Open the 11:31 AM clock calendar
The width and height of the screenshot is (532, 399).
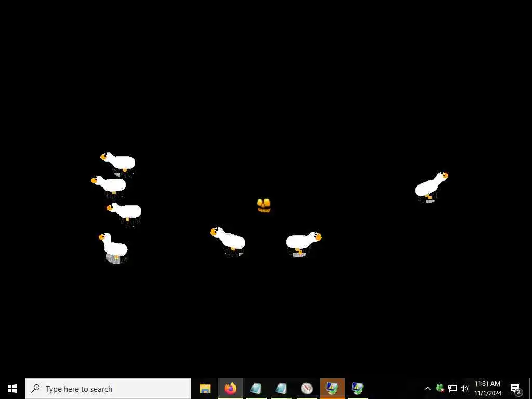coord(487,389)
